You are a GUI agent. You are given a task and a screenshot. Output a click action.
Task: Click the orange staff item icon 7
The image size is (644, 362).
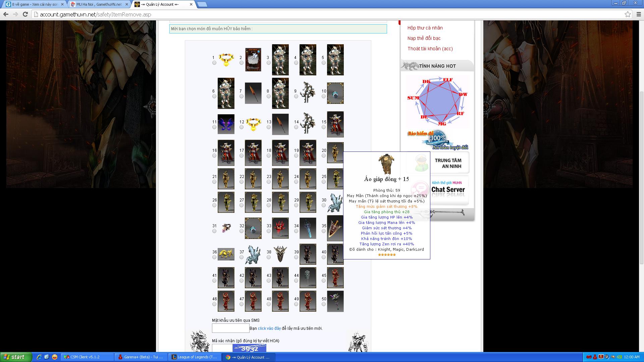pos(253,93)
